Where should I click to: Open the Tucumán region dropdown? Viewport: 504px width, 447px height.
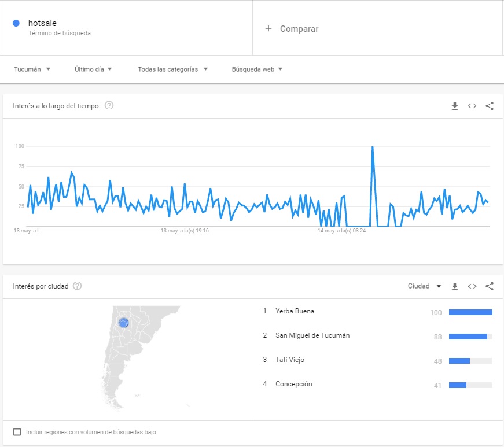[x=32, y=69]
